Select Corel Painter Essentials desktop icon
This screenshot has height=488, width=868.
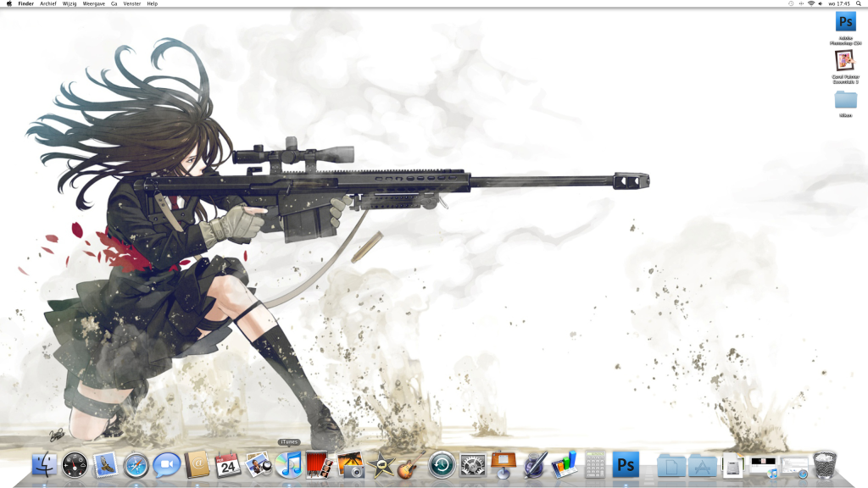pos(845,60)
